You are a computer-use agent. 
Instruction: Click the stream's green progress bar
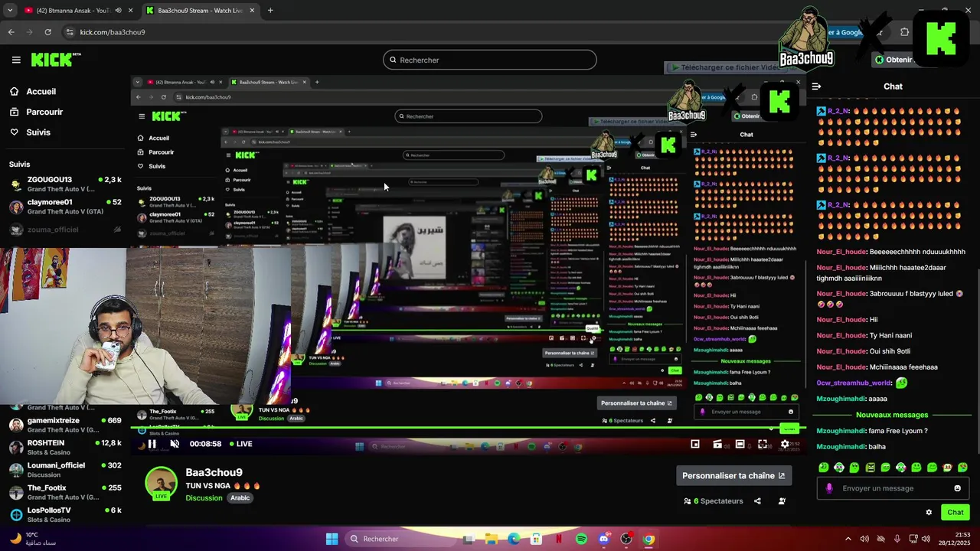[467, 429]
